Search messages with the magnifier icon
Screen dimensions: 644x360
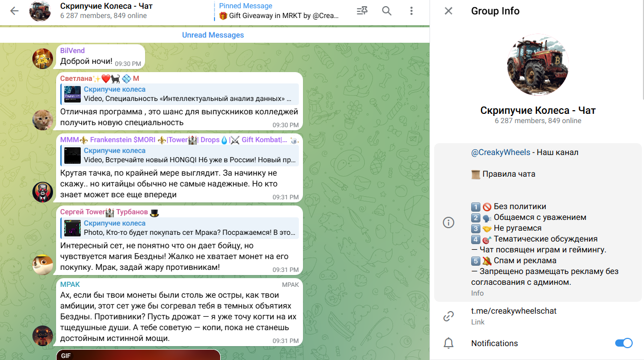[387, 11]
